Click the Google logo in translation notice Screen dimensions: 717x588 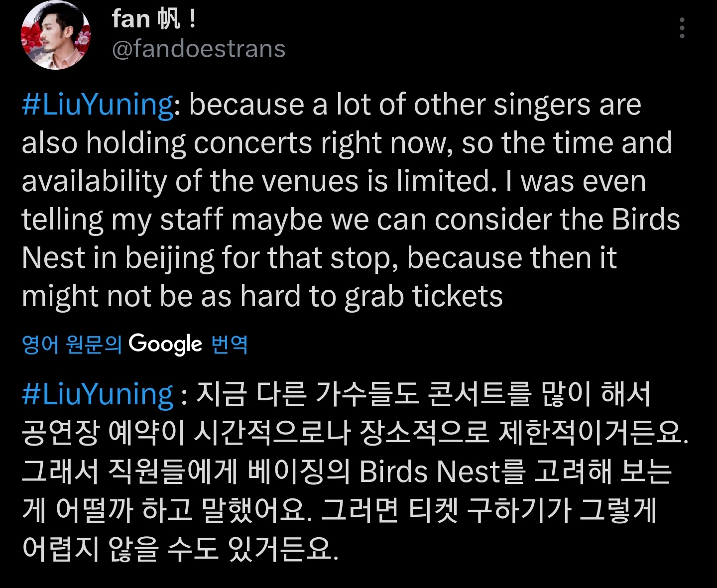click(x=165, y=344)
